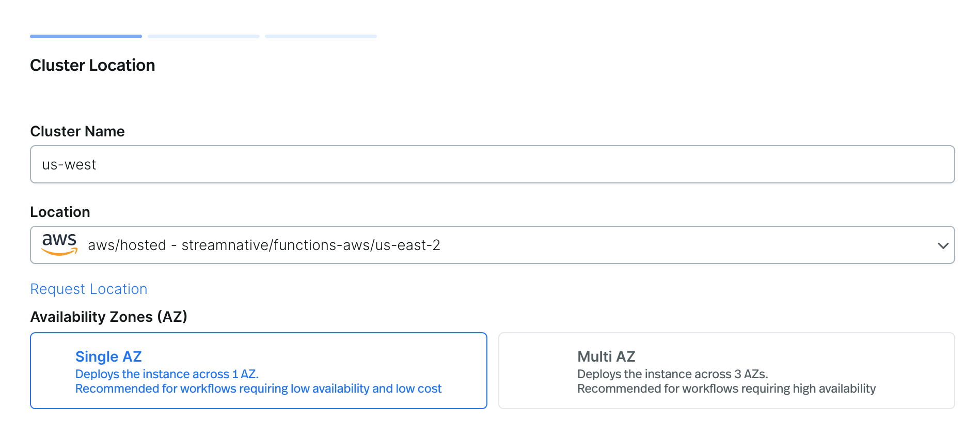Click the Request Location link
Screen dimensions: 980x435
point(89,289)
